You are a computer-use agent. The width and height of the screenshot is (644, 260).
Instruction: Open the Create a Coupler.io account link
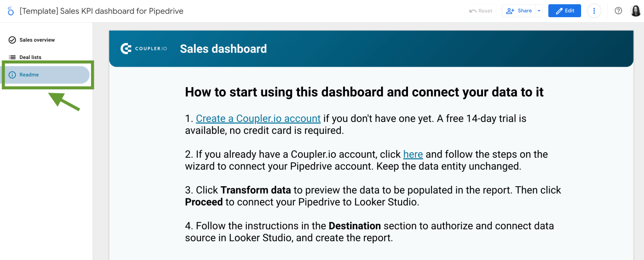coord(258,118)
